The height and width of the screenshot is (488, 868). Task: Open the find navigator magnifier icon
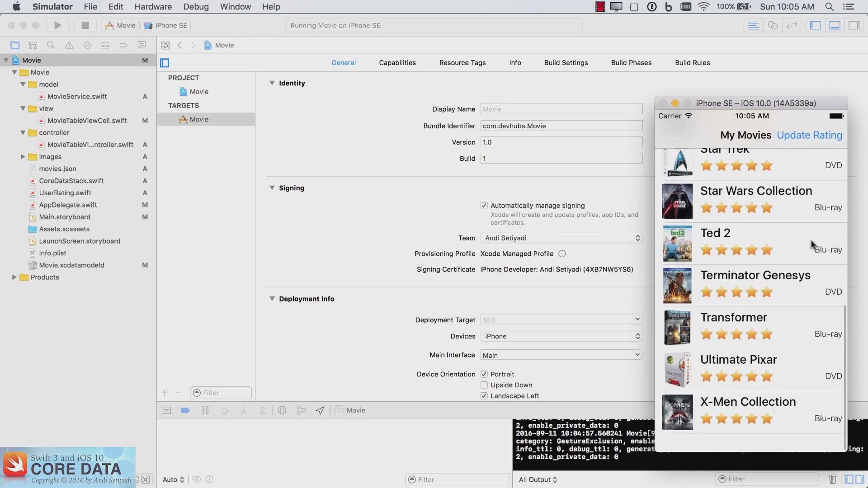click(51, 45)
